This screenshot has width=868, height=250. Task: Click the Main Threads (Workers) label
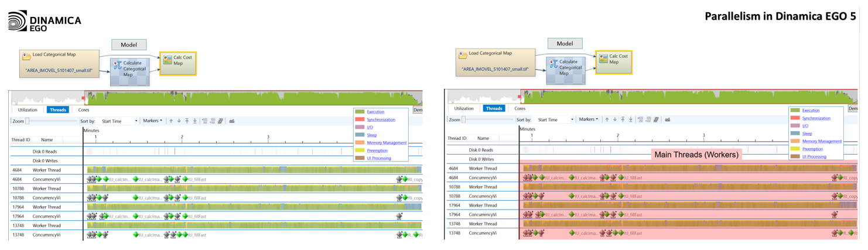pyautogui.click(x=696, y=155)
